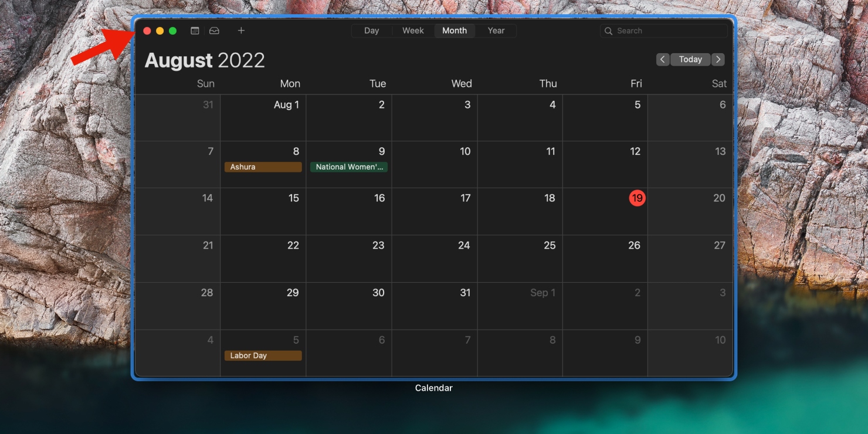Select August 28 day cell
Viewport: 868px width, 434px height.
click(x=178, y=306)
